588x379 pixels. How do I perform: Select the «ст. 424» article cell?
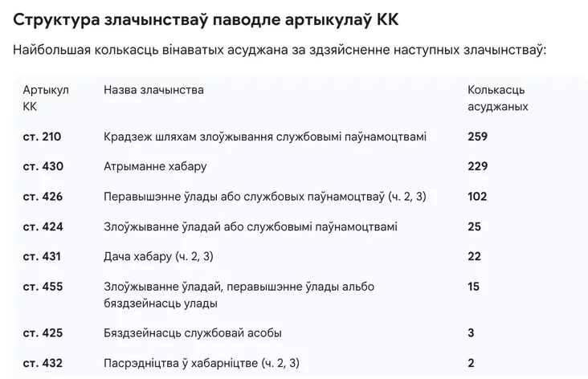[x=43, y=226]
